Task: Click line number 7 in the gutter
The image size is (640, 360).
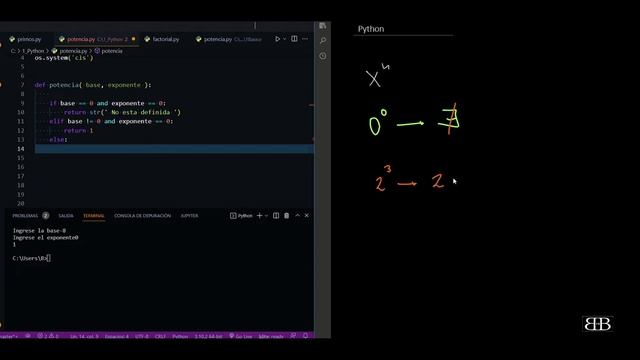Action: [x=22, y=85]
